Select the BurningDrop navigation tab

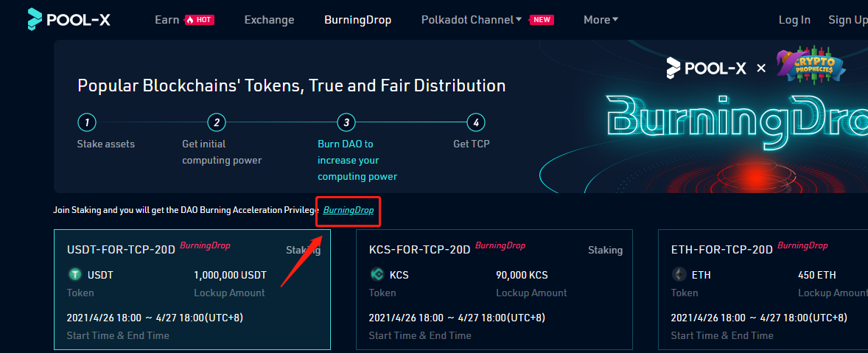coord(357,20)
